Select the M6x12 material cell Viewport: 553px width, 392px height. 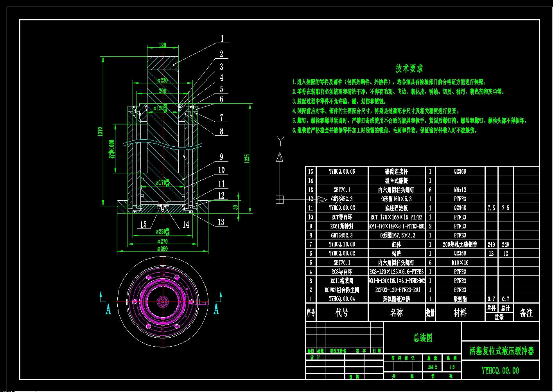460,190
